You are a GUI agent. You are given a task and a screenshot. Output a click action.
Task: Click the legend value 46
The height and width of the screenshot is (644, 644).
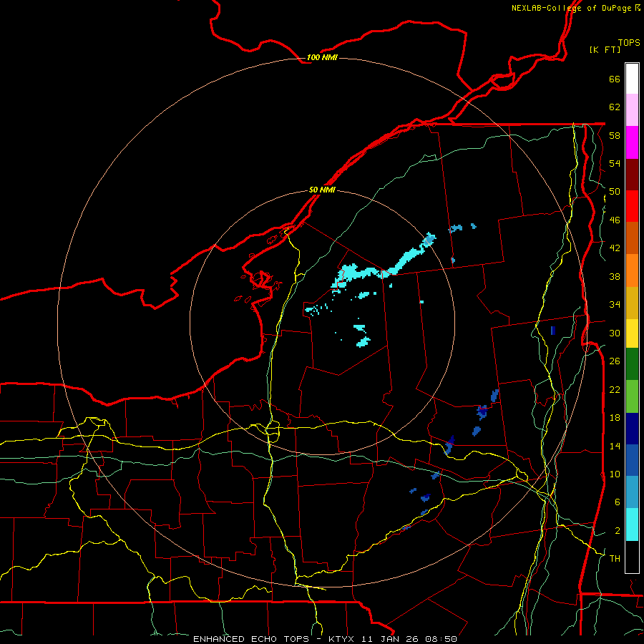click(x=615, y=220)
